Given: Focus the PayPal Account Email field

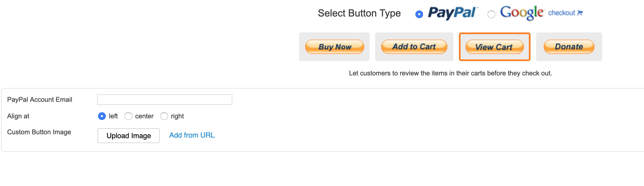Looking at the screenshot, I should click(x=164, y=100).
